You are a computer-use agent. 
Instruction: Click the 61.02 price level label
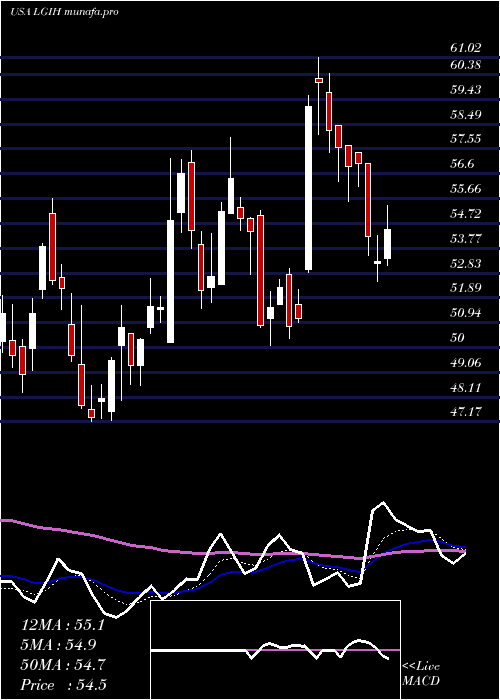click(x=466, y=48)
